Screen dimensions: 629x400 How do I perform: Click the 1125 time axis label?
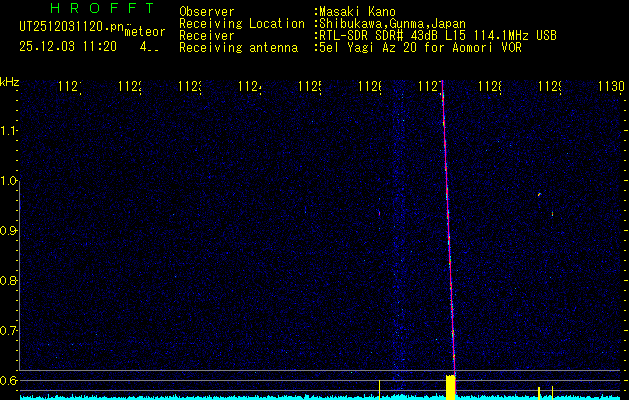pyautogui.click(x=309, y=87)
